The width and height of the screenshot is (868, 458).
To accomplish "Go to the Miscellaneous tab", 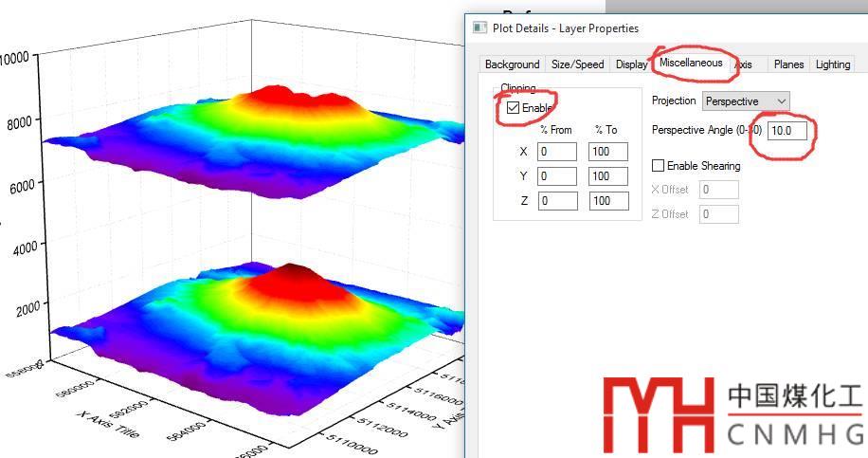I will tap(691, 64).
